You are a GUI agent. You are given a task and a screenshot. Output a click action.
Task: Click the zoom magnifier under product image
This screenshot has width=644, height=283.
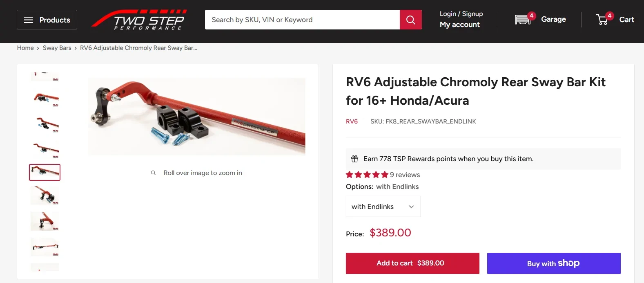pos(153,173)
